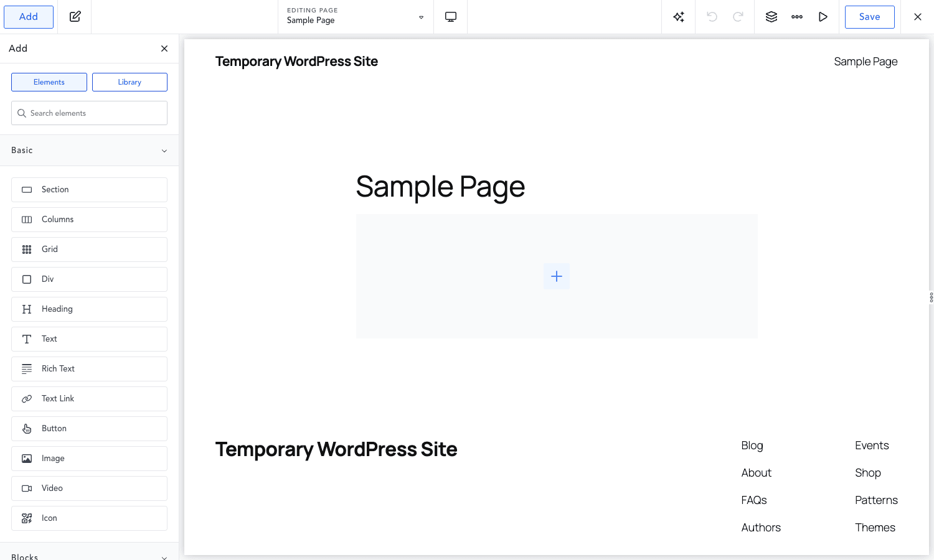
Task: Open the three-dots more options menu
Action: click(797, 17)
